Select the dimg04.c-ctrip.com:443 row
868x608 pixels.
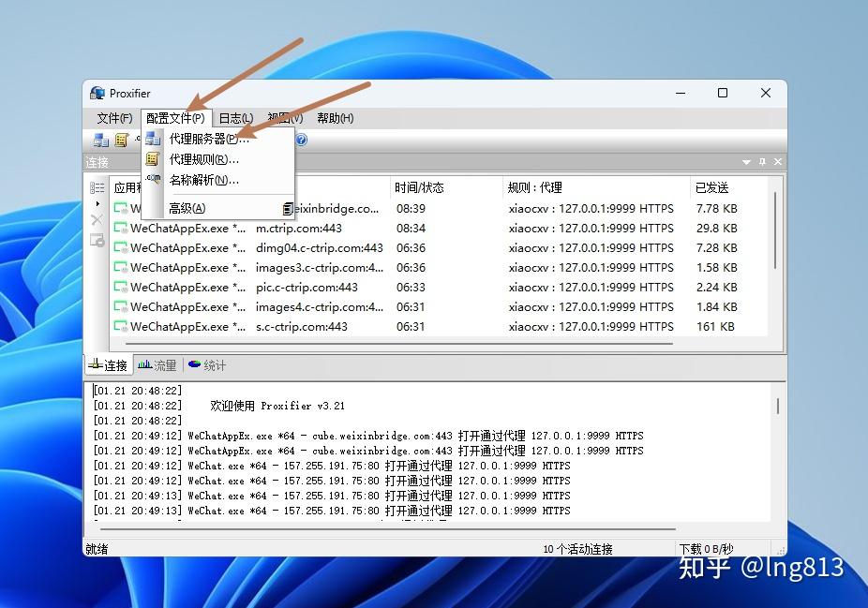pos(439,248)
